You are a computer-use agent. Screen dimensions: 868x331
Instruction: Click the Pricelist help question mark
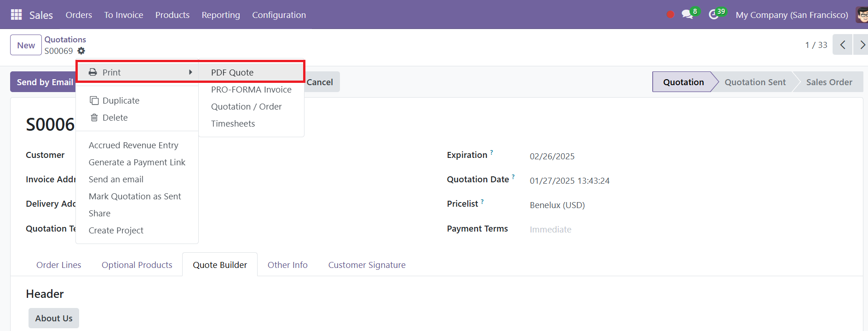coord(482,201)
